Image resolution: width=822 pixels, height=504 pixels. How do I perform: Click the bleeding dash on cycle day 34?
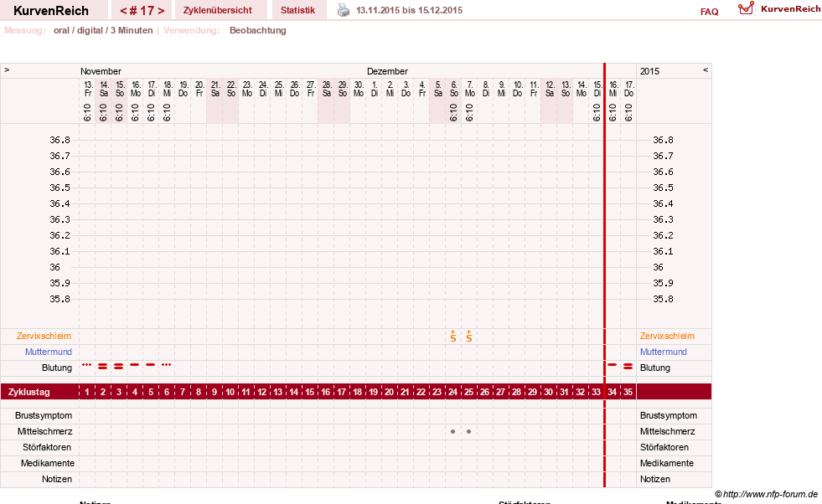pos(612,364)
